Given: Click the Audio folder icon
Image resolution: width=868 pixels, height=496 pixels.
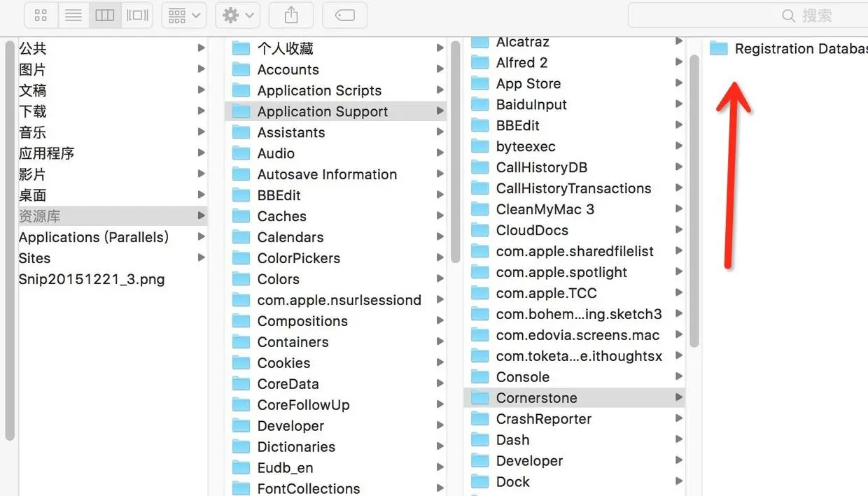Looking at the screenshot, I should click(x=241, y=153).
